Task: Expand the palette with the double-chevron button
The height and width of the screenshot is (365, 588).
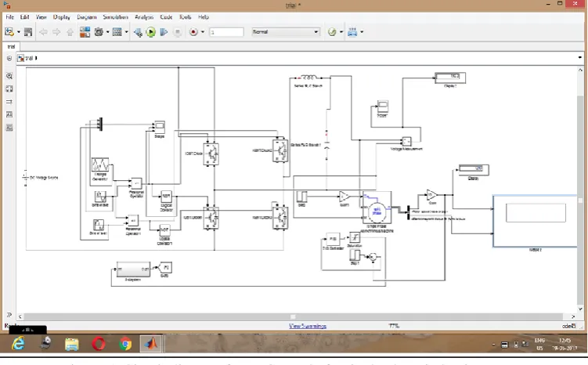Action: (9, 314)
